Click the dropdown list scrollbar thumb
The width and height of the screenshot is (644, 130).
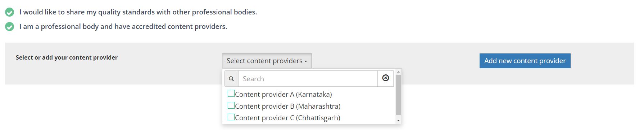tap(398, 95)
